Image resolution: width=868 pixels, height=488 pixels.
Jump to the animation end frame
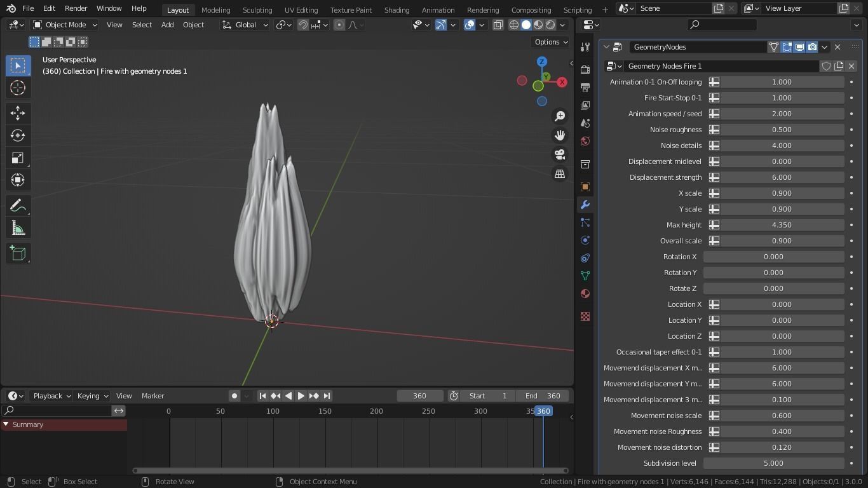click(327, 396)
